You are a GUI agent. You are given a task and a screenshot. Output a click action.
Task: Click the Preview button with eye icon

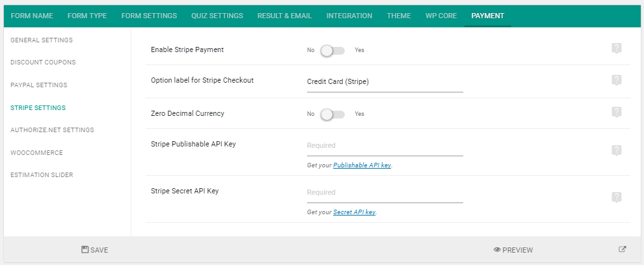pos(513,250)
